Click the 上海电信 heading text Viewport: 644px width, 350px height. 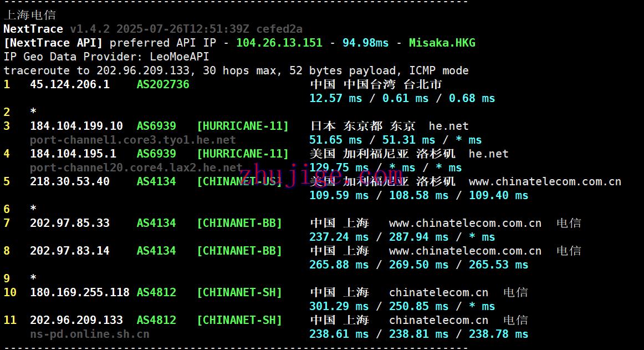[29, 15]
